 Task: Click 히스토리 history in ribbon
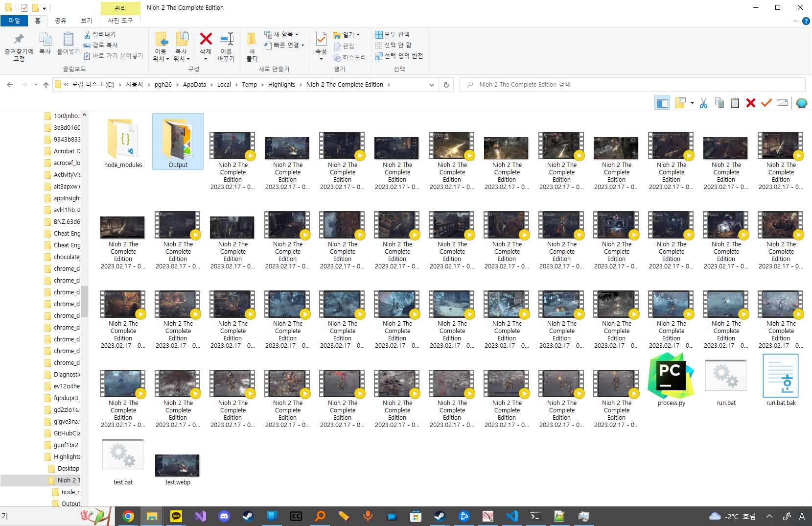[x=349, y=57]
